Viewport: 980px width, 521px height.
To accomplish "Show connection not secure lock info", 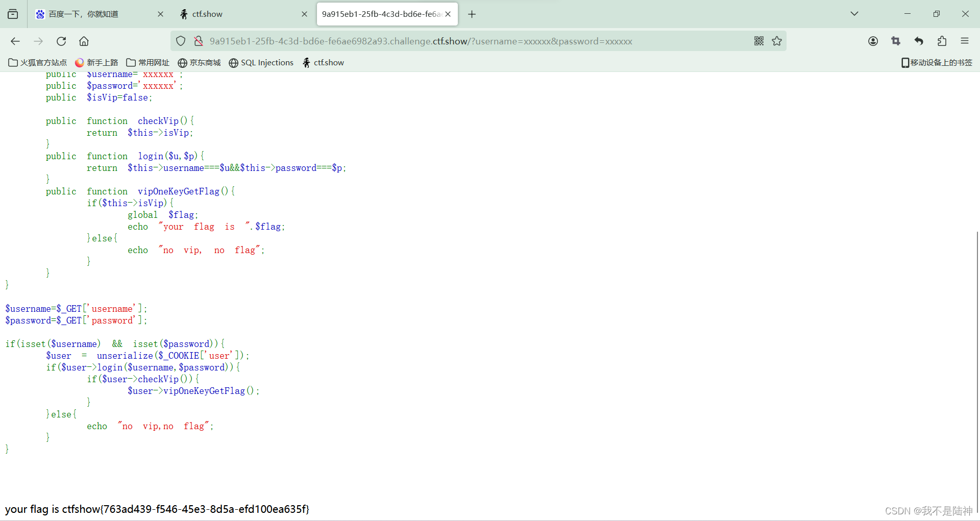I will click(199, 41).
